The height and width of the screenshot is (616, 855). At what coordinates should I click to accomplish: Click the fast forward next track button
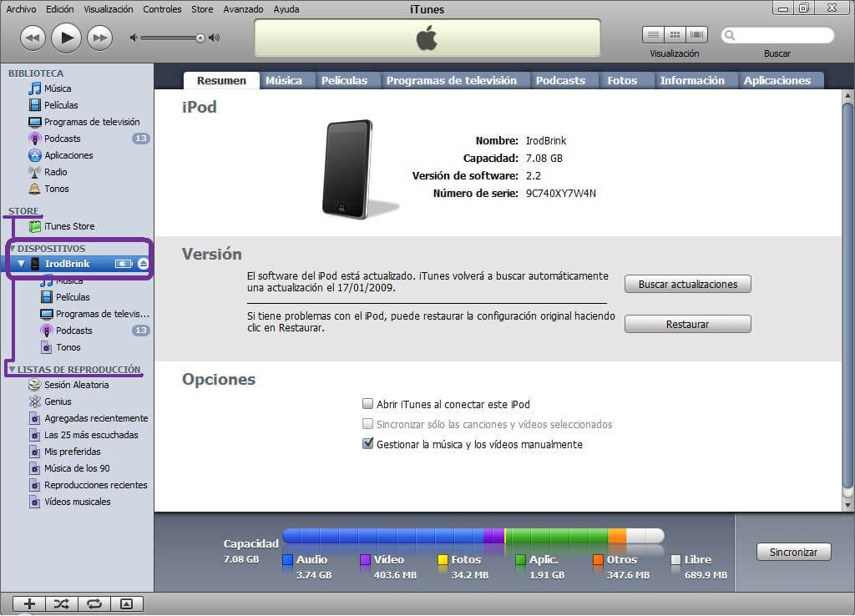point(100,38)
